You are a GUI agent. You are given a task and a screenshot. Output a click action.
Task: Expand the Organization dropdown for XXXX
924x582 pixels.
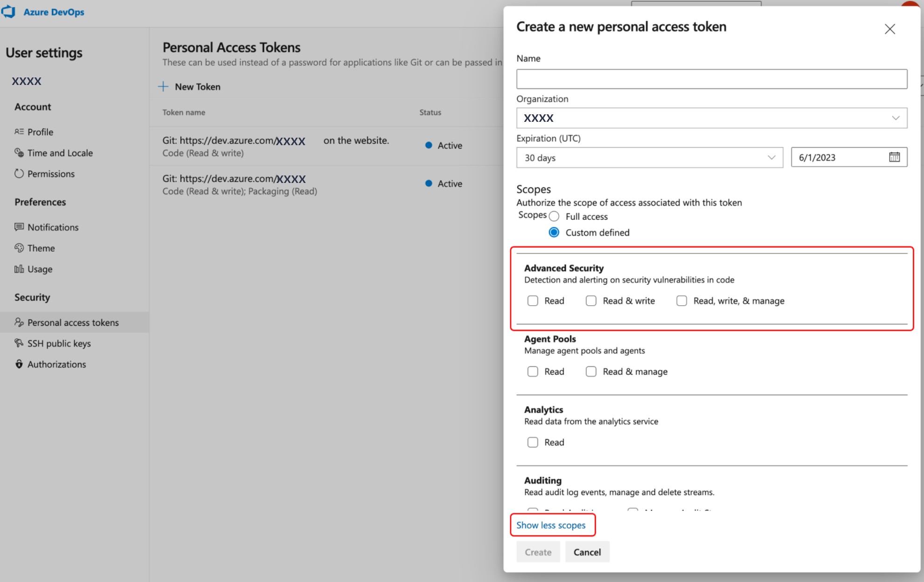click(896, 118)
